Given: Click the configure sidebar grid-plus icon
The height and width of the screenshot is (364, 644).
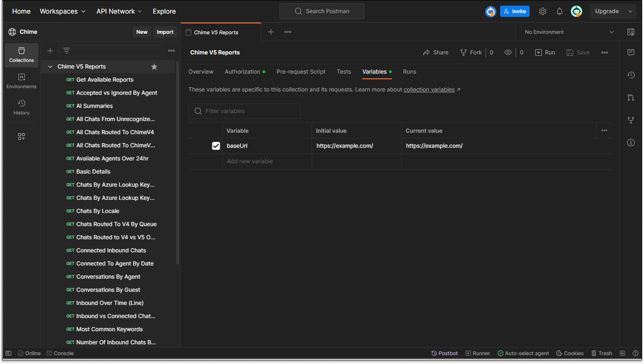Looking at the screenshot, I should (22, 136).
